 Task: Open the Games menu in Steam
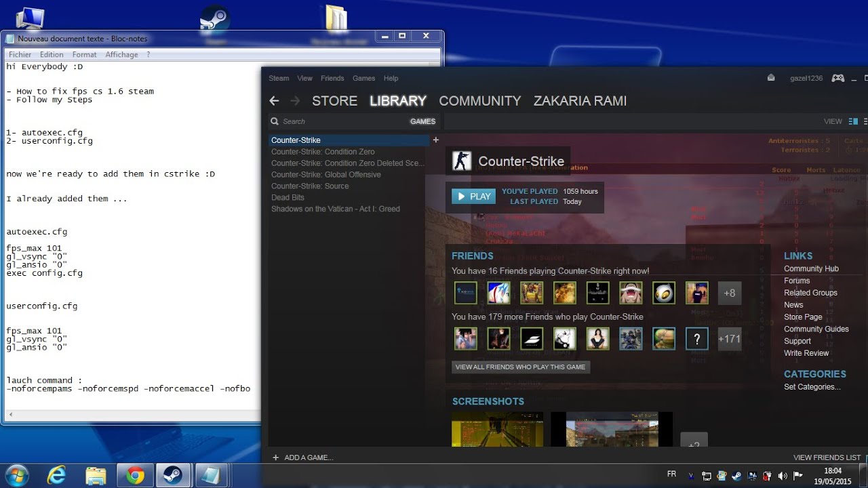pos(363,78)
